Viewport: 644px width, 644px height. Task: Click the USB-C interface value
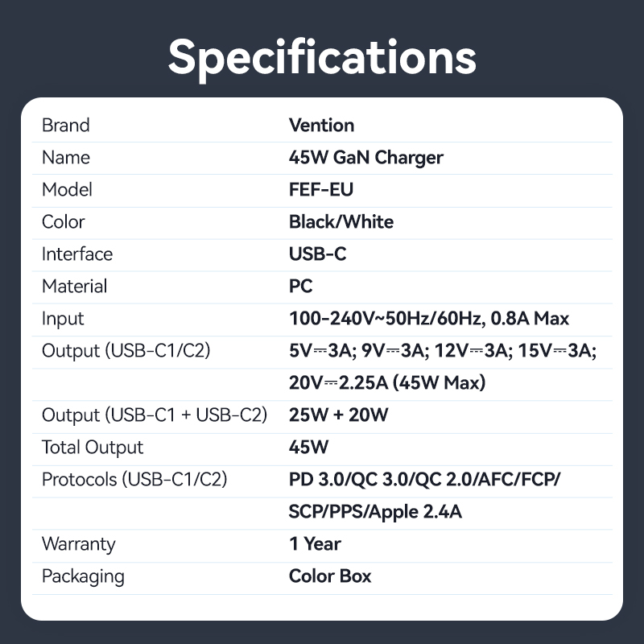tap(317, 254)
